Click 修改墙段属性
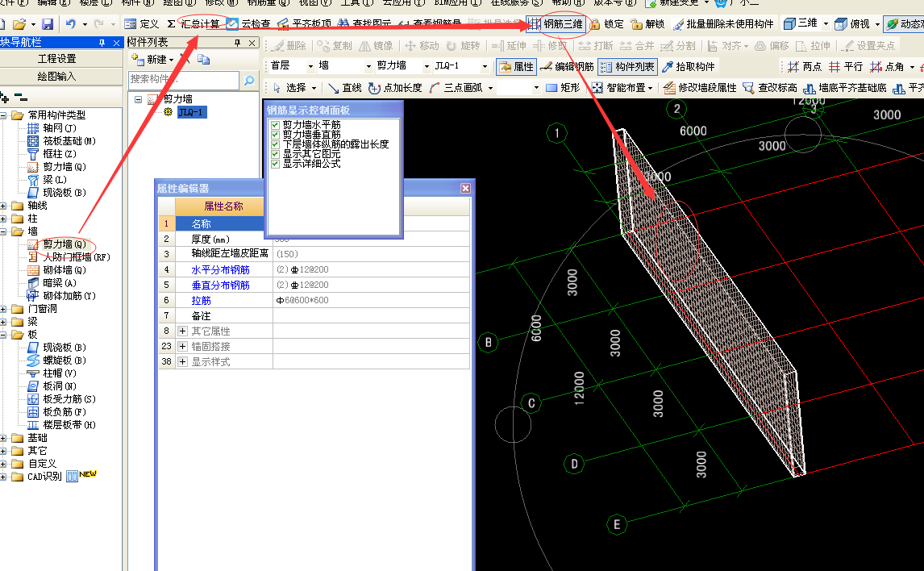924x571 pixels. point(700,88)
